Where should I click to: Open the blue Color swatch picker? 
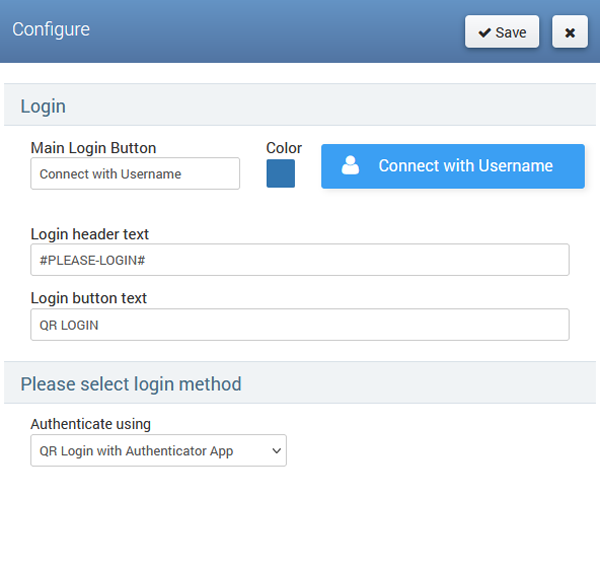click(280, 173)
